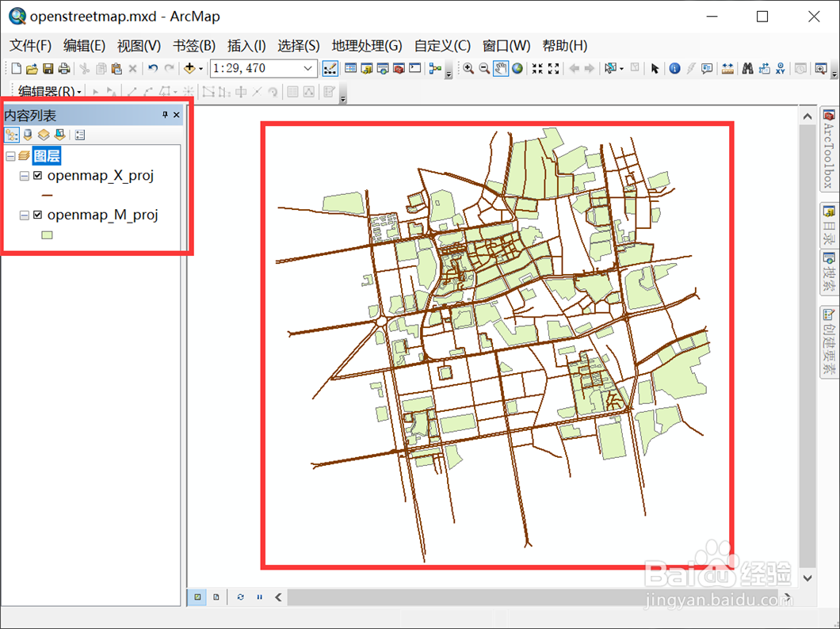This screenshot has width=840, height=629.
Task: Refresh the map view
Action: pos(241,597)
